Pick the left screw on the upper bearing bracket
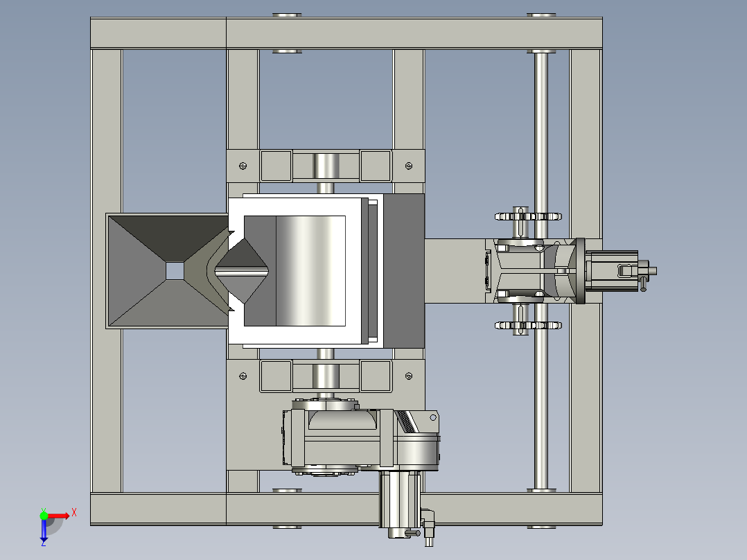Viewport: 747px width, 560px height. (x=243, y=166)
